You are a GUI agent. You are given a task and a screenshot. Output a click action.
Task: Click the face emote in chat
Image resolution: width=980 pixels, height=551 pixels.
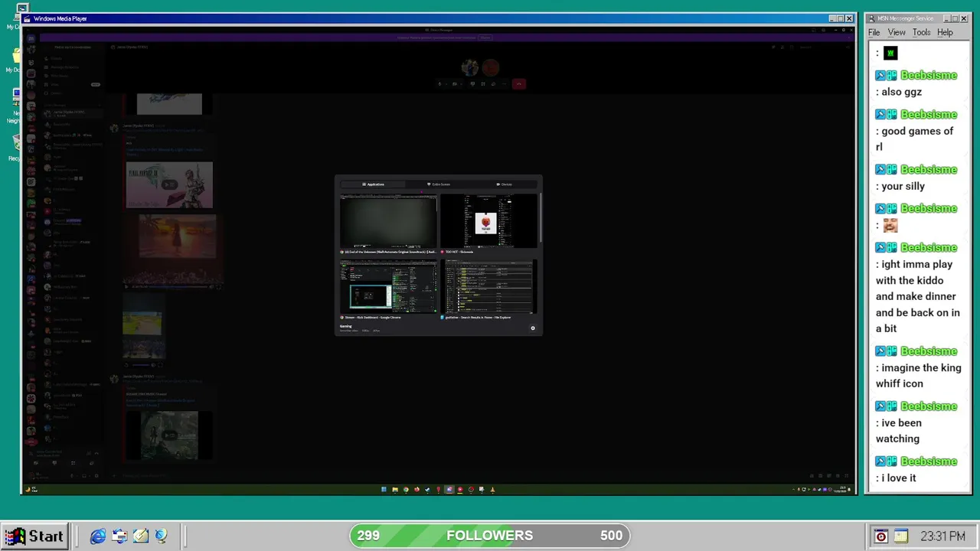point(890,225)
